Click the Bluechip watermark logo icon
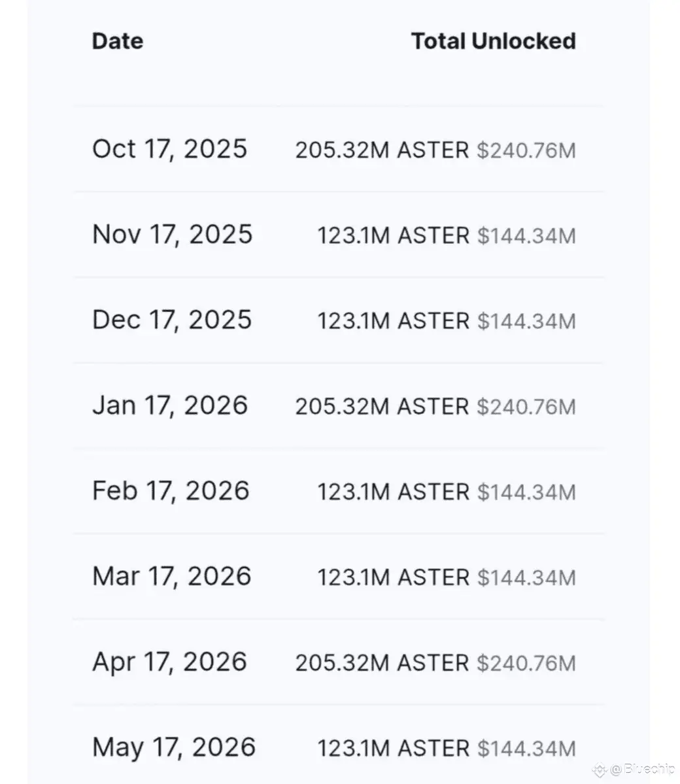This screenshot has width=680, height=784. (599, 770)
